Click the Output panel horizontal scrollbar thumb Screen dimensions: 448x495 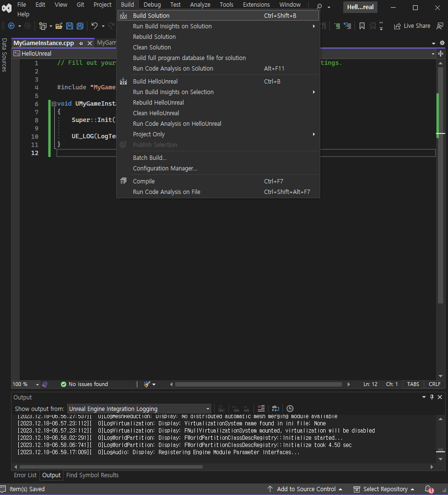pyautogui.click(x=111, y=467)
